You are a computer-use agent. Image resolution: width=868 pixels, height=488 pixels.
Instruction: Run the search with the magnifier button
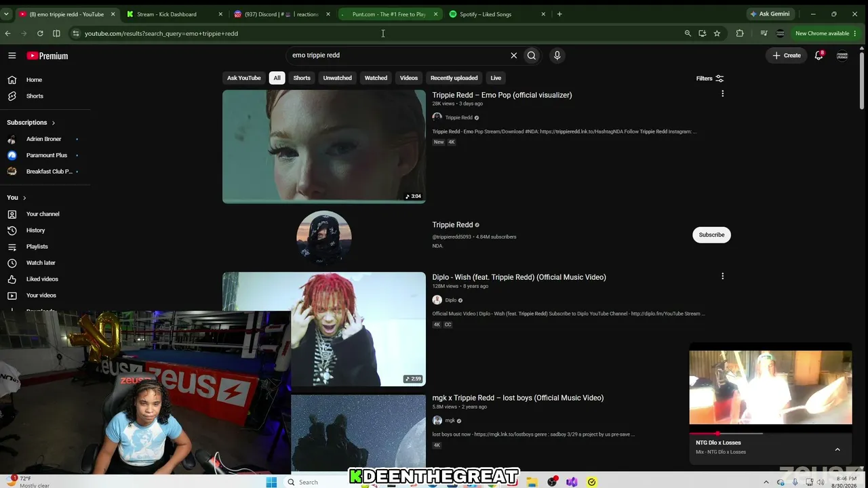[532, 56]
